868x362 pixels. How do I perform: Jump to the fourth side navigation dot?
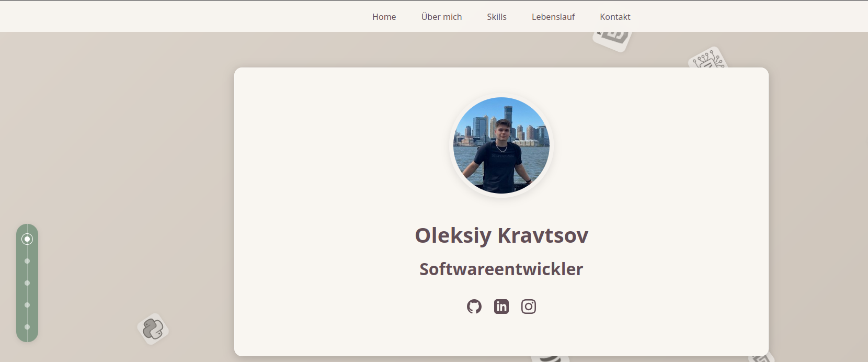point(27,305)
